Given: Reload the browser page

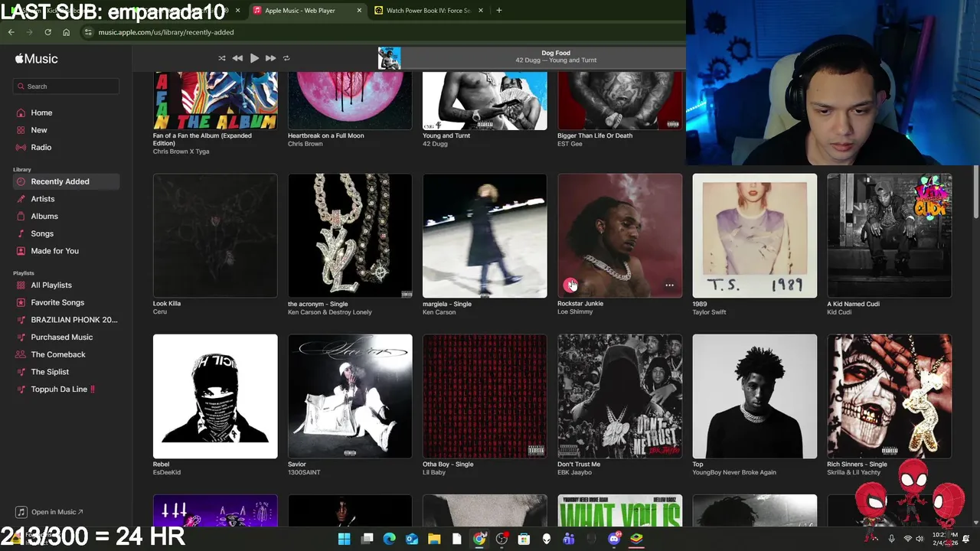Looking at the screenshot, I should (x=47, y=32).
